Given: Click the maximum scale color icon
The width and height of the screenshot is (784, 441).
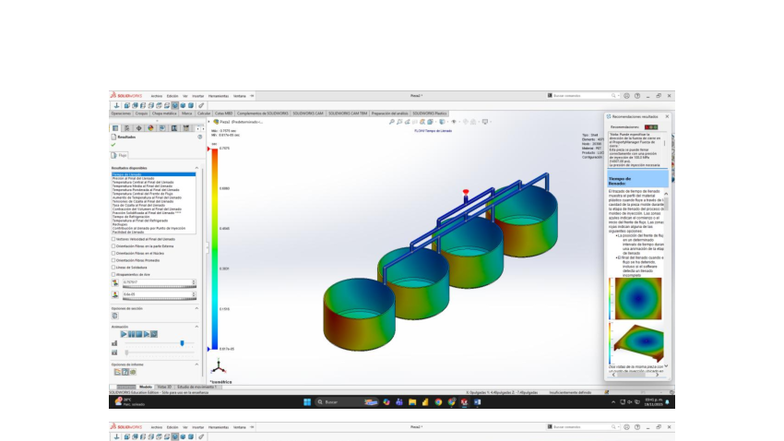Looking at the screenshot, I should click(115, 282).
